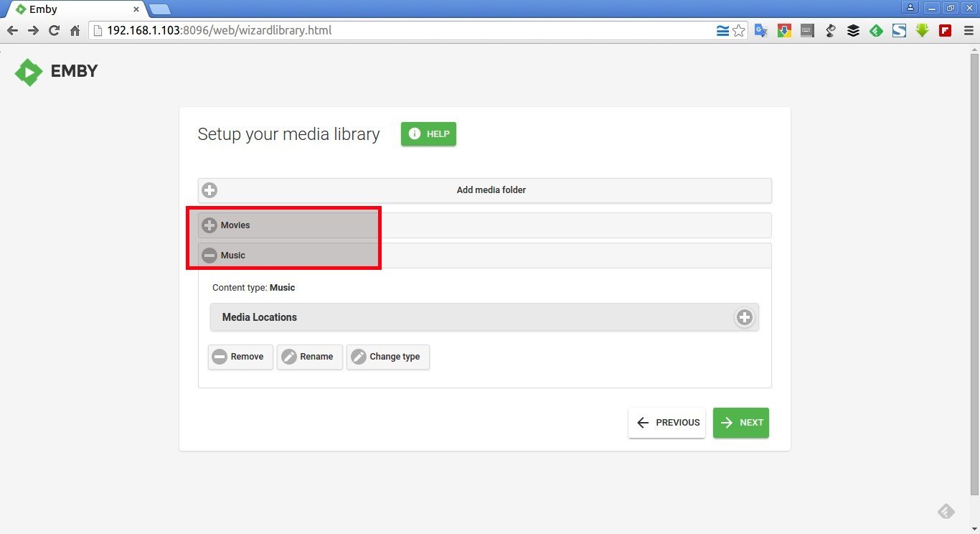The width and height of the screenshot is (980, 534).
Task: Open a new browser tab
Action: pos(160,9)
